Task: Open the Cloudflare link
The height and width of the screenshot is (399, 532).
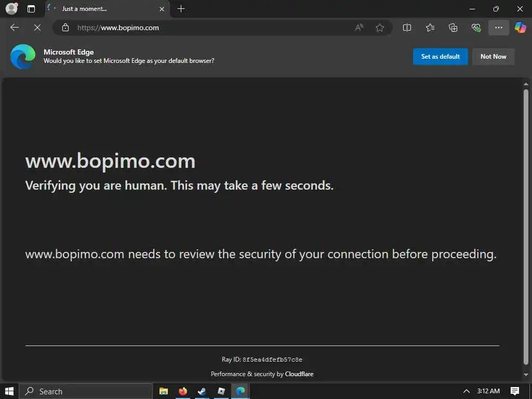Action: coord(299,374)
